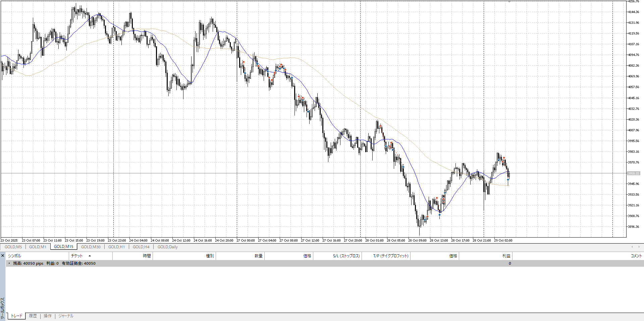The height and width of the screenshot is (321, 644).
Task: Show the GOLD,Daily chart tab
Action: 167,247
